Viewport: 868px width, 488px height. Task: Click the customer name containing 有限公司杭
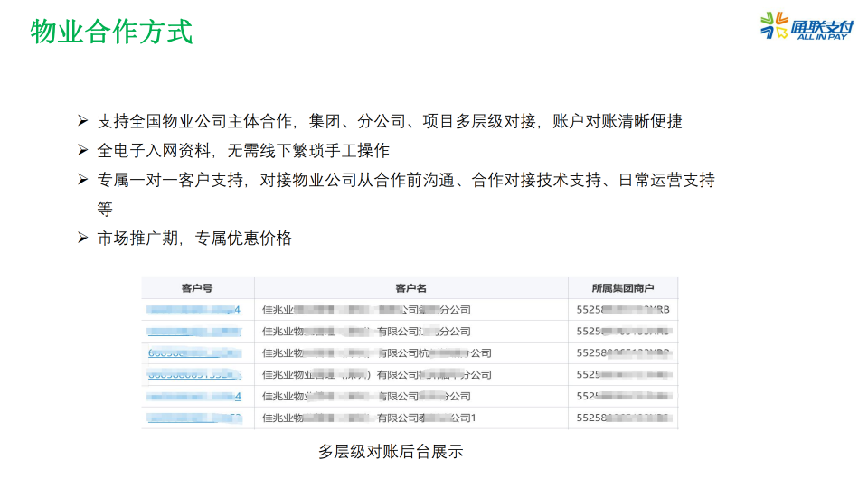(376, 353)
